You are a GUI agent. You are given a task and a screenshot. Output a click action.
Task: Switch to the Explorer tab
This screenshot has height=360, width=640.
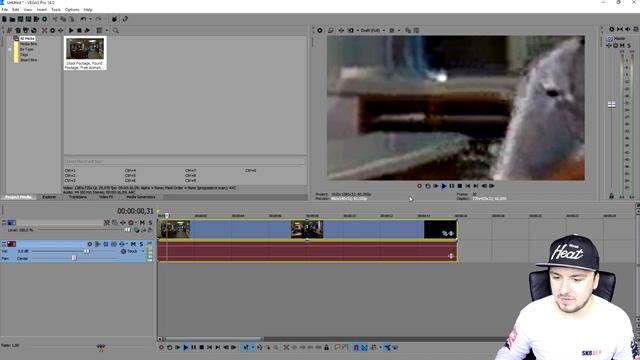[x=49, y=197]
